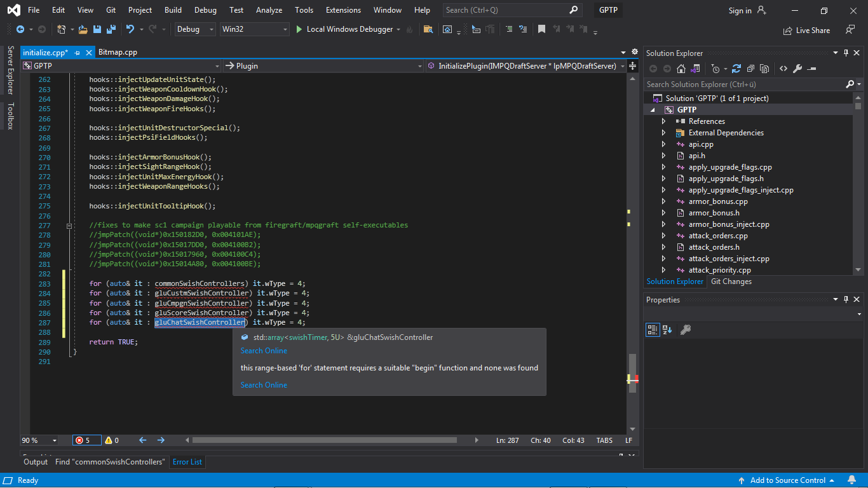
Task: Click the Save All toolbar icon
Action: (x=111, y=29)
